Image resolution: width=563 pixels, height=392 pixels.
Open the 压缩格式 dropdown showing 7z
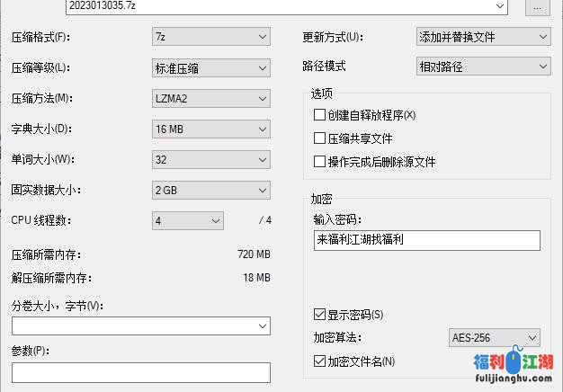[210, 37]
